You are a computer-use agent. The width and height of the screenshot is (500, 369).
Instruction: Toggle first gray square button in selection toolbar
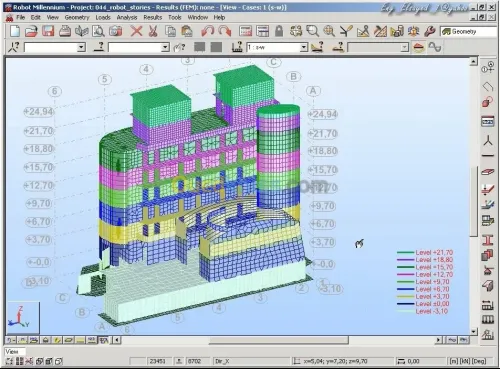click(x=200, y=47)
